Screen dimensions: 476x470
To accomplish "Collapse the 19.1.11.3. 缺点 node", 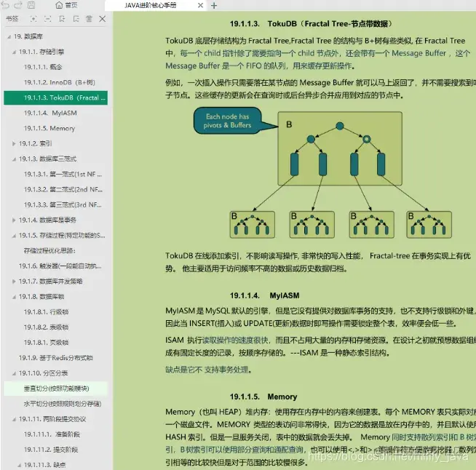I will tap(19, 465).
